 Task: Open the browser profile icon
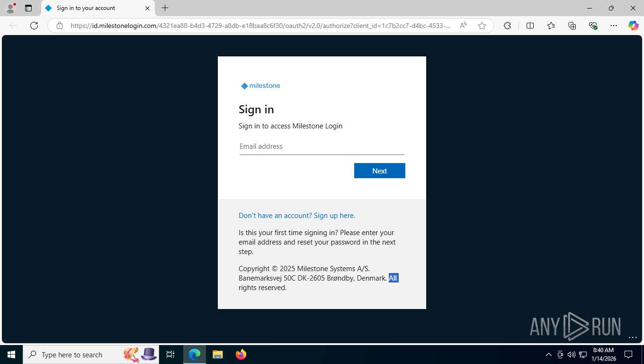[x=10, y=8]
